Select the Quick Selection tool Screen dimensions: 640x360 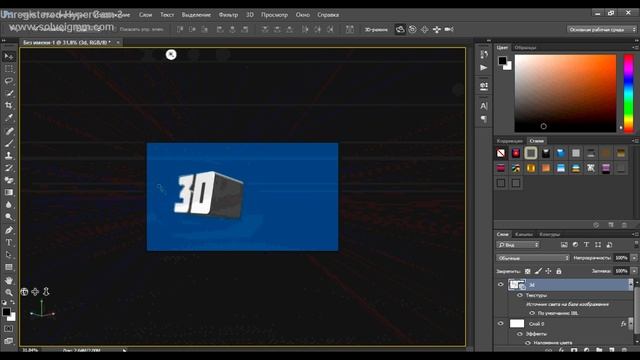9,93
